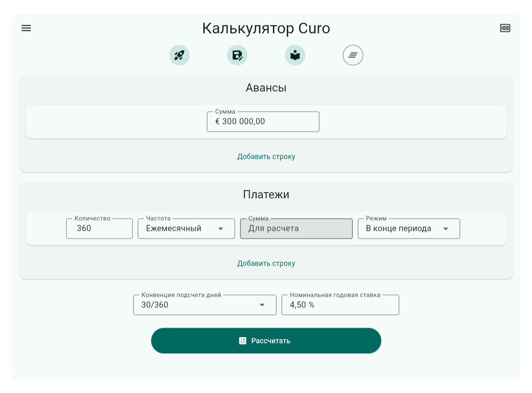Open the Частота dropdown showing Ежемесячный

(x=186, y=228)
